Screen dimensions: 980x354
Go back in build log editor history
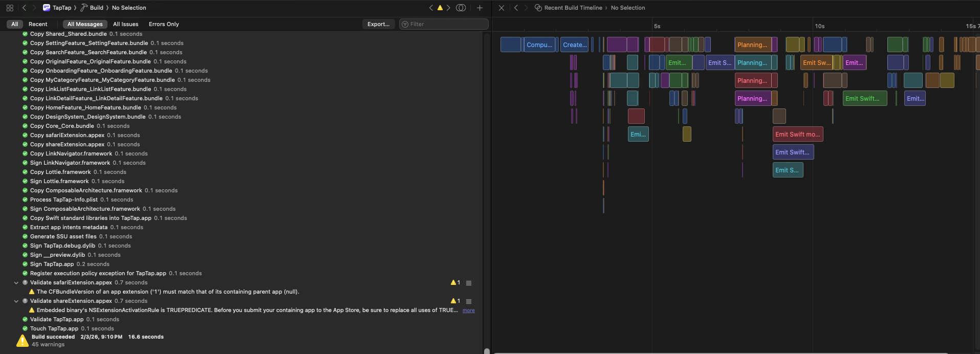(24, 8)
